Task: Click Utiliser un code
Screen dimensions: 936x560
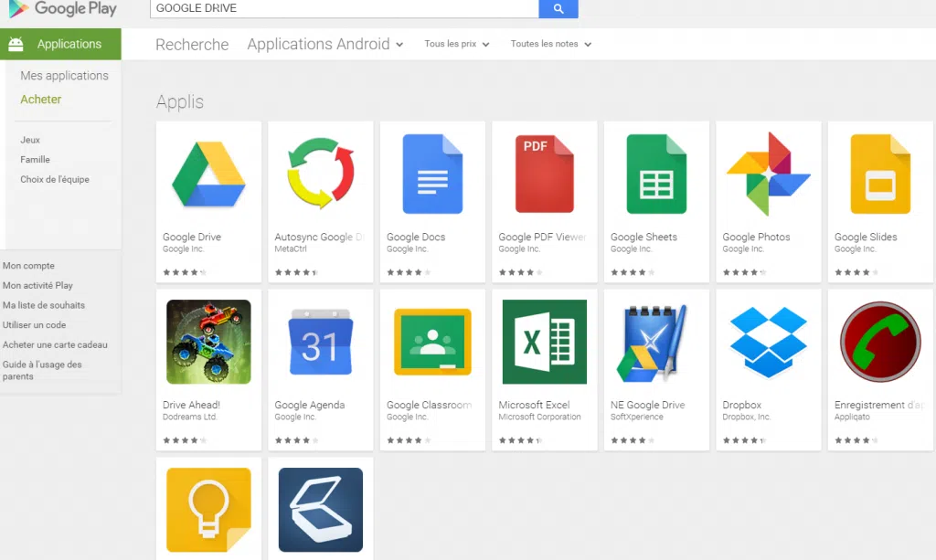Action: point(34,324)
